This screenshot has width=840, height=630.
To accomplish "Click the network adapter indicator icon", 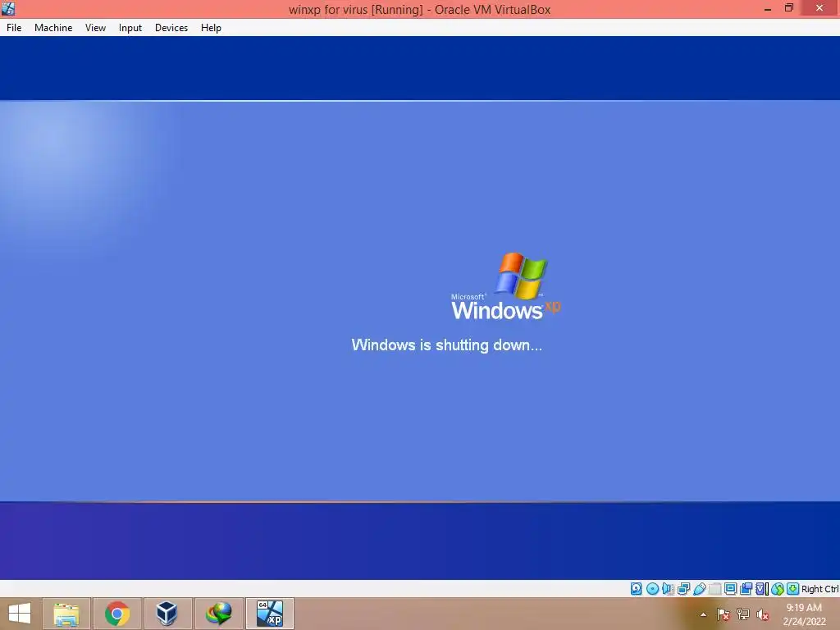I will click(683, 589).
